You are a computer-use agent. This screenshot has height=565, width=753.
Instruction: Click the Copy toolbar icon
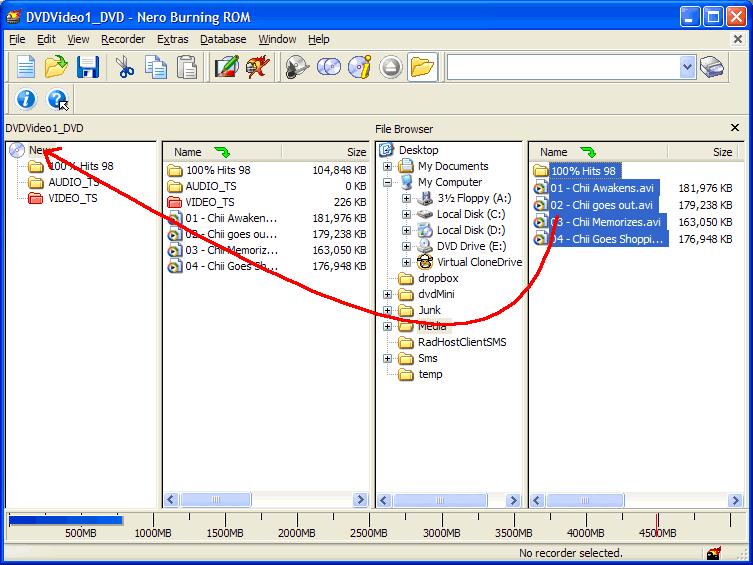point(156,67)
